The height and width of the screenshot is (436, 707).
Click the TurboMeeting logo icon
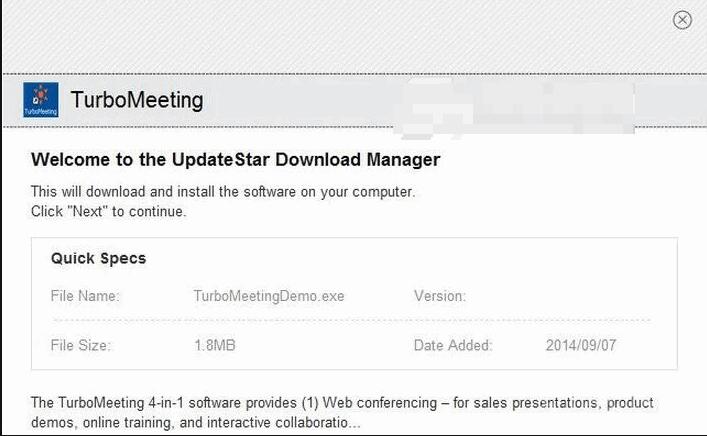[40, 100]
